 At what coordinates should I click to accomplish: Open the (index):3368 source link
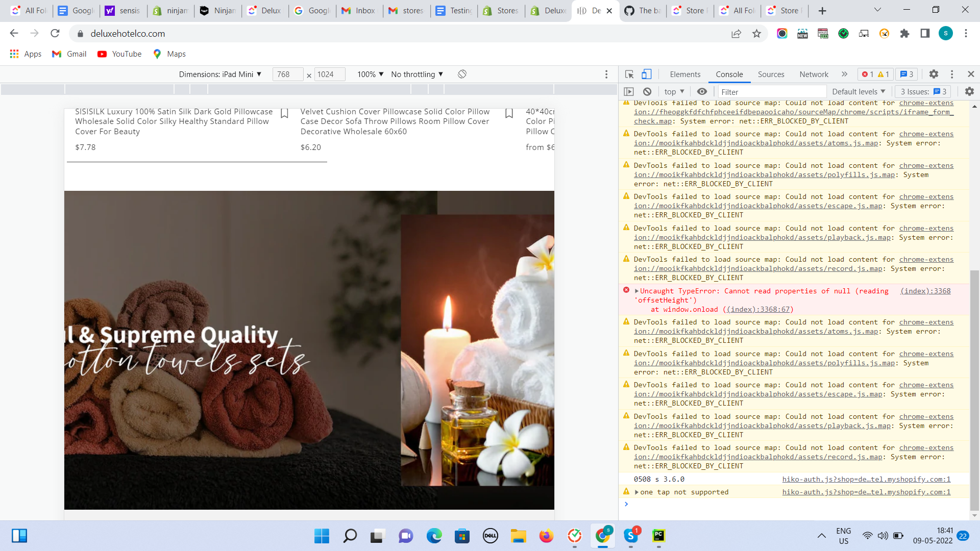925,291
